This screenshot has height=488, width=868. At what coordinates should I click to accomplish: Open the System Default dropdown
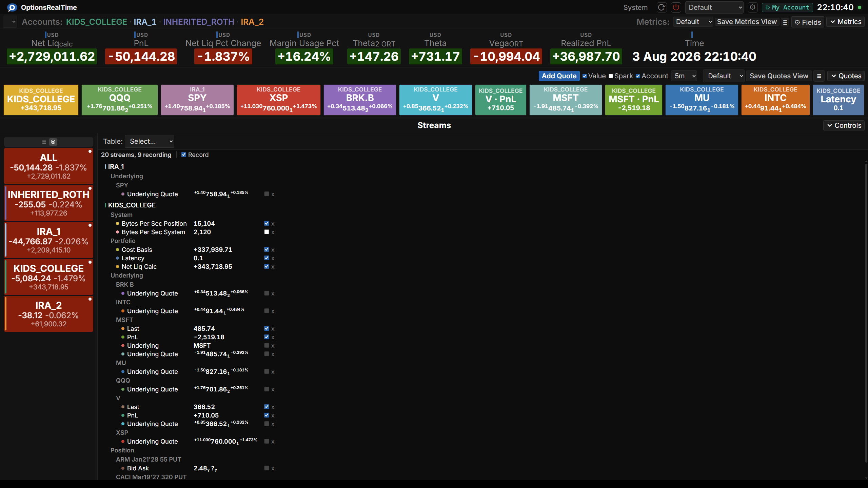pos(714,7)
